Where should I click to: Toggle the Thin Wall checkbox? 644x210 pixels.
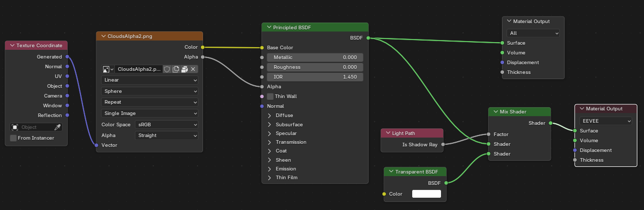[x=270, y=97]
